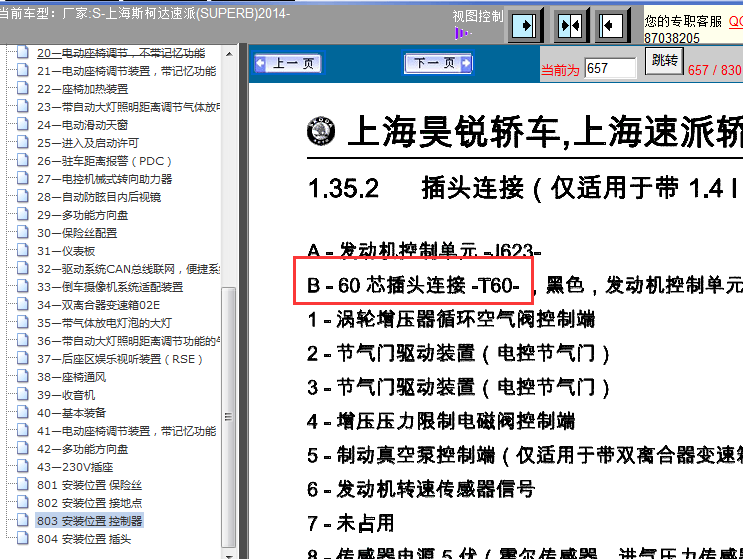This screenshot has width=743, height=559.
Task: Click page icon beside 40—基本装备
Action: (x=22, y=412)
